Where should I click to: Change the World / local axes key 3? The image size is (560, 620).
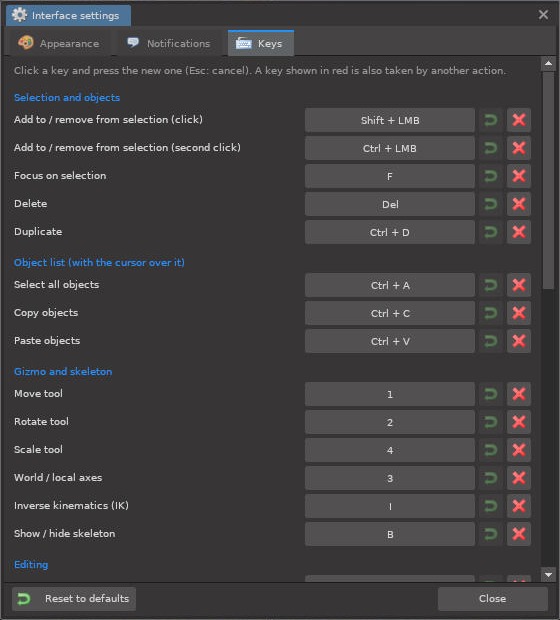[390, 478]
